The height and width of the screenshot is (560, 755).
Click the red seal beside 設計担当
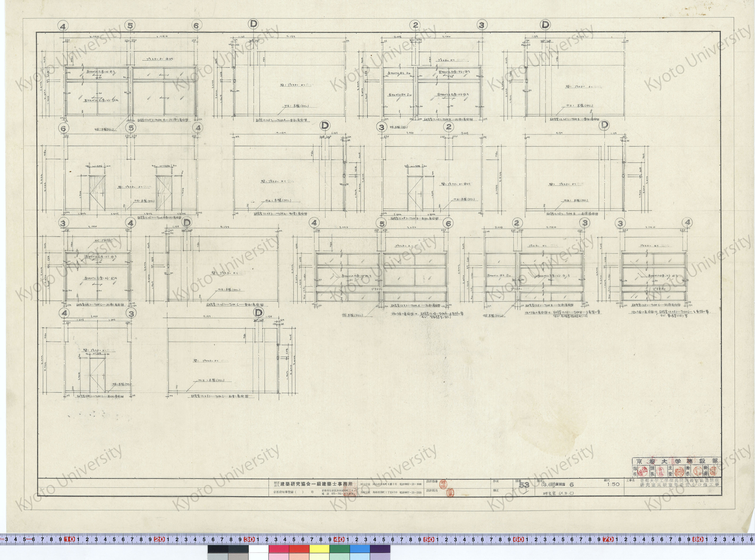pos(451,492)
